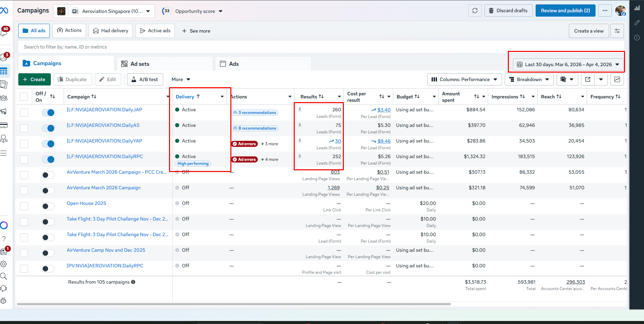Click the export share icon
The image size is (644, 324).
pyautogui.click(x=588, y=79)
